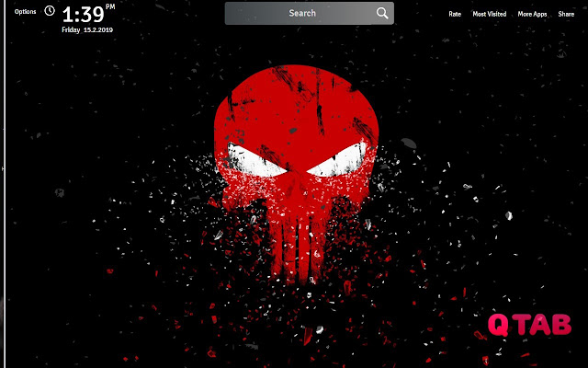
Task: Open the More Apps menu
Action: pyautogui.click(x=532, y=14)
